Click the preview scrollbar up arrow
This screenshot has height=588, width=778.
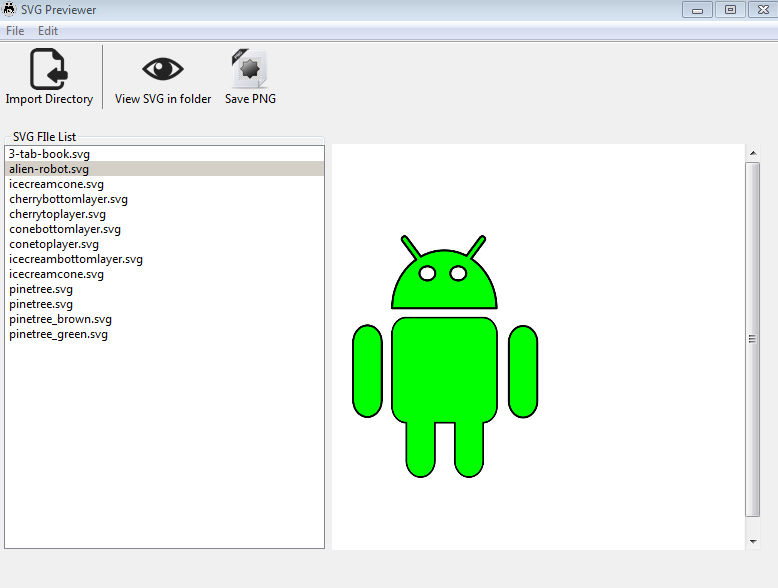[753, 153]
